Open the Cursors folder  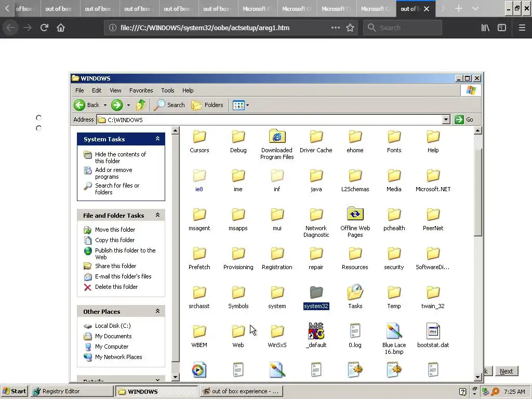point(199,142)
